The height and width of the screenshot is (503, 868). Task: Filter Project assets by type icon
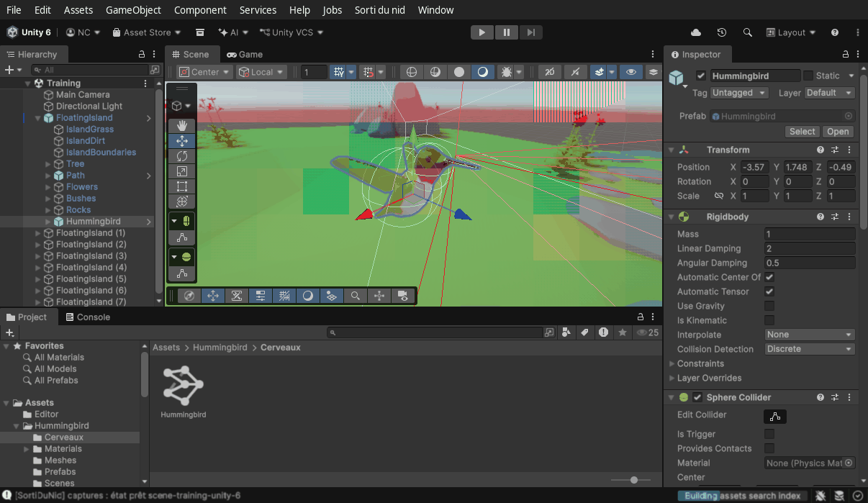[x=566, y=332]
